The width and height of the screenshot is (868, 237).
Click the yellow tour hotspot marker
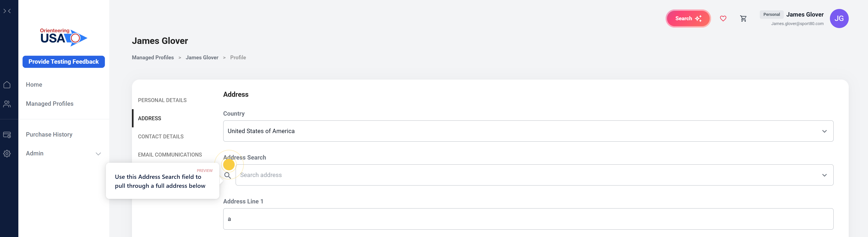[x=229, y=165]
